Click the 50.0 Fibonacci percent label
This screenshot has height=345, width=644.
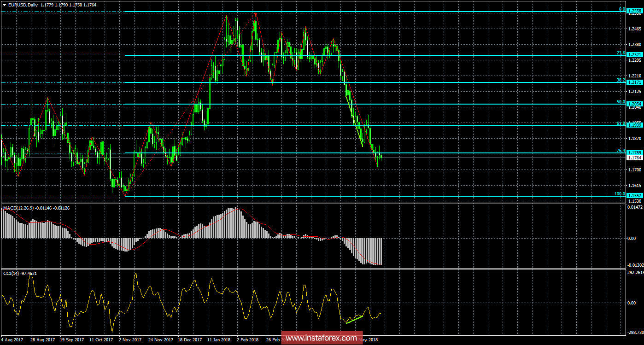(621, 102)
